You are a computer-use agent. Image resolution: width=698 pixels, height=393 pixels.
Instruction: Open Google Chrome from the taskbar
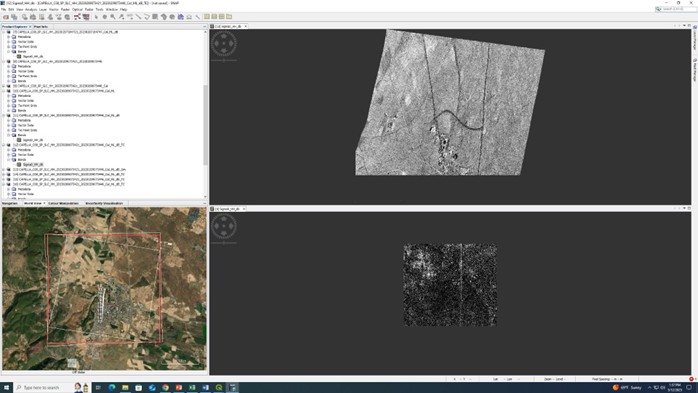165,388
